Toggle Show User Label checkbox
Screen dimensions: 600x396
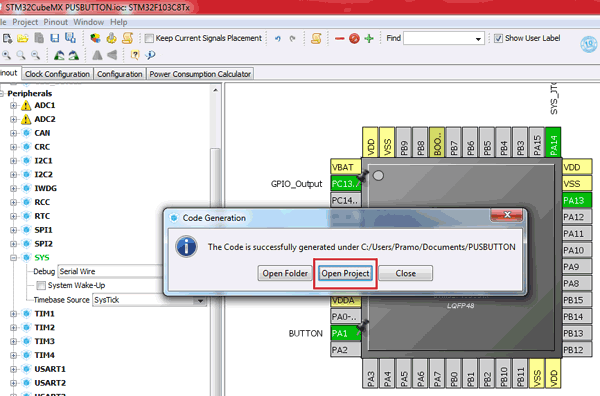498,38
